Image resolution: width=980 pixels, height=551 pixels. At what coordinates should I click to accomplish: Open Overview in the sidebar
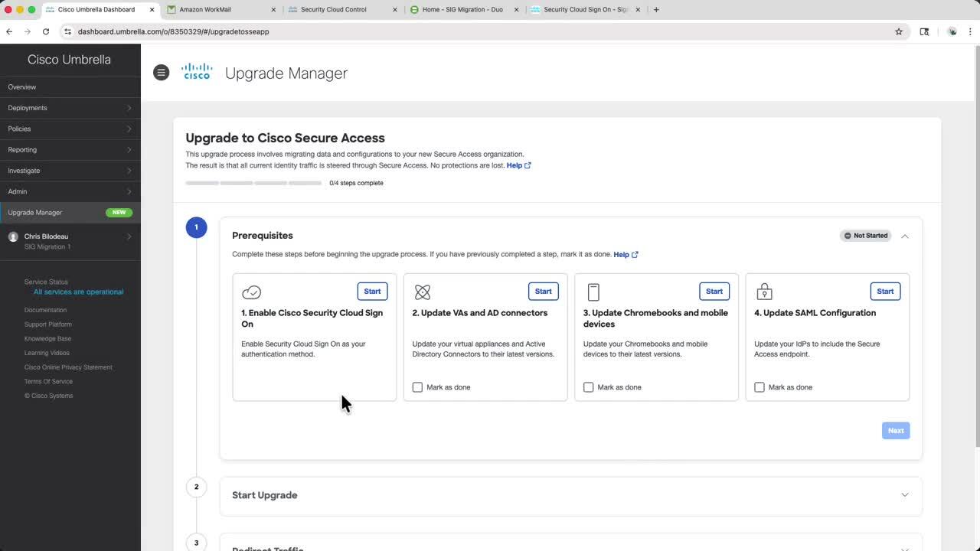point(22,87)
